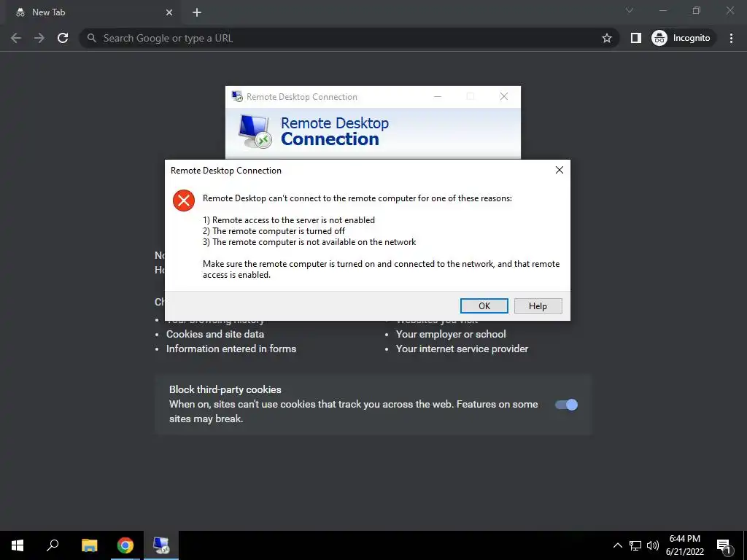Close the background Remote Desktop Connection window
Screen dimensions: 747x560
pos(503,97)
